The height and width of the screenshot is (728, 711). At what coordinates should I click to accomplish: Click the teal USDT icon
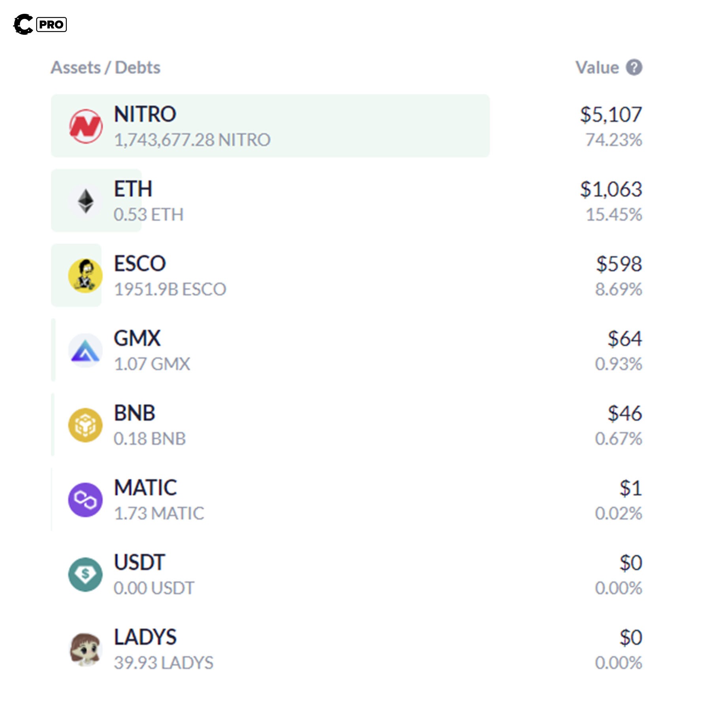(85, 574)
